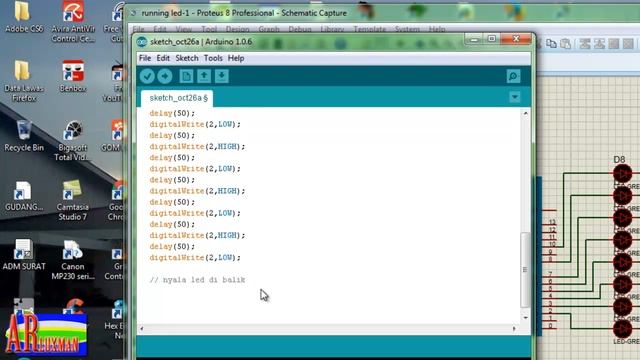Open the Arduino Tools menu

point(213,58)
